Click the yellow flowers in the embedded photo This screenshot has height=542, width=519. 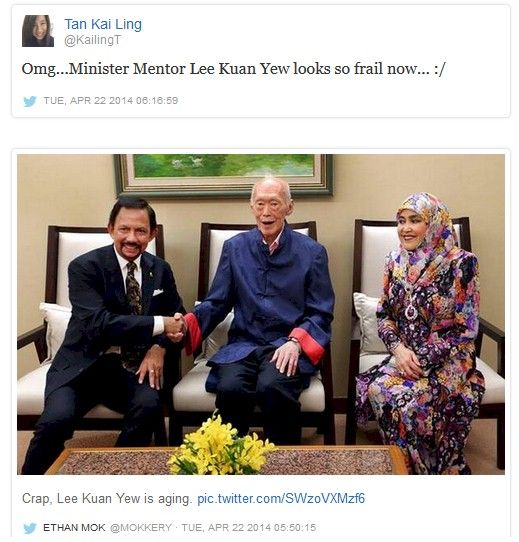tap(220, 445)
